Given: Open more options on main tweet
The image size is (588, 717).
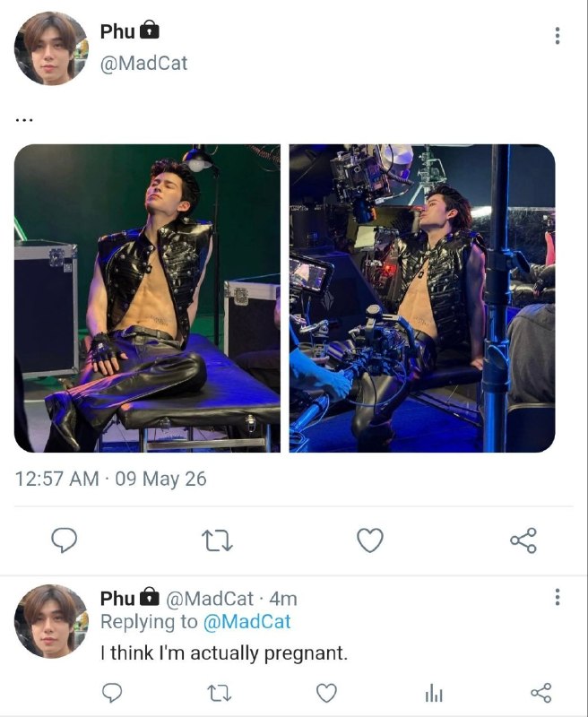Looking at the screenshot, I should (557, 36).
